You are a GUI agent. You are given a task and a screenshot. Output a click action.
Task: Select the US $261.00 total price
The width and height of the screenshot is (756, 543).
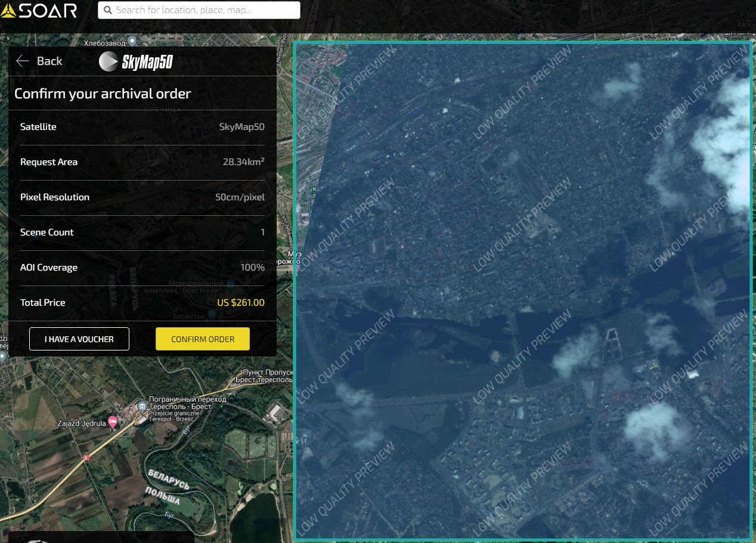241,303
